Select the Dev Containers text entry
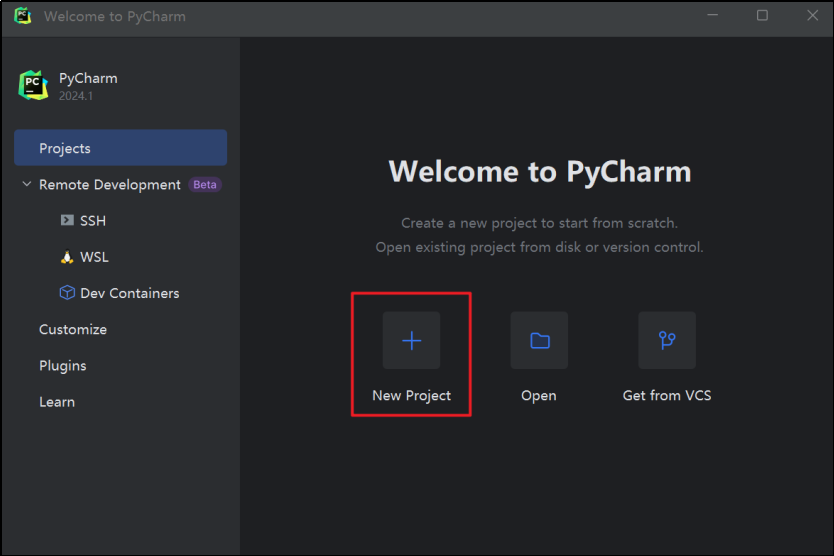 coord(130,293)
